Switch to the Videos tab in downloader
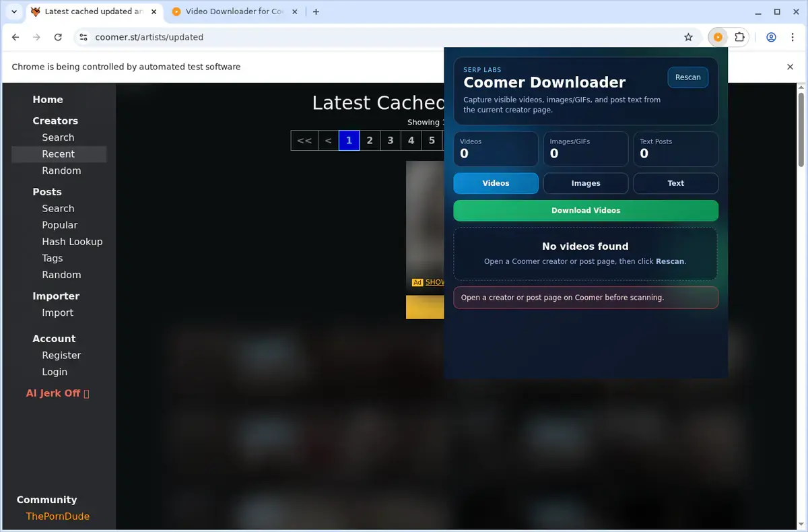 point(496,183)
